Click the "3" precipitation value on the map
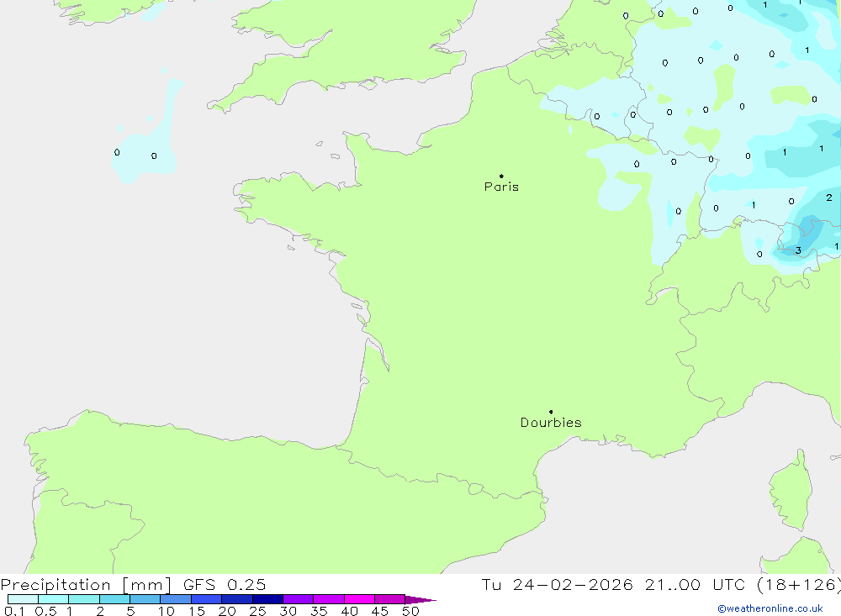 (x=798, y=250)
